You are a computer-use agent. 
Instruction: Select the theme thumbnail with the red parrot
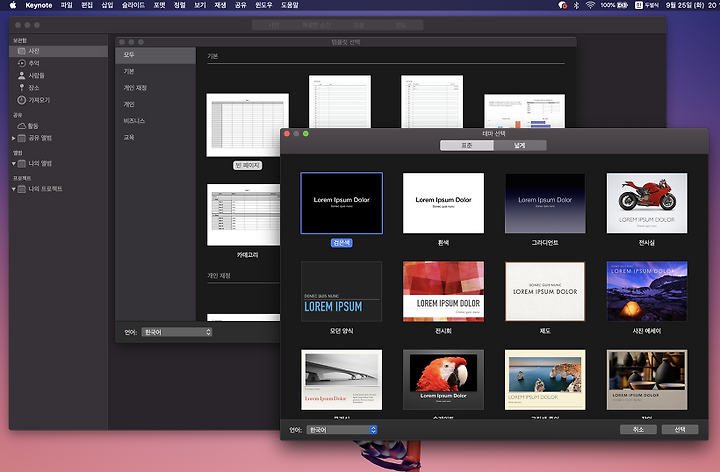443,380
